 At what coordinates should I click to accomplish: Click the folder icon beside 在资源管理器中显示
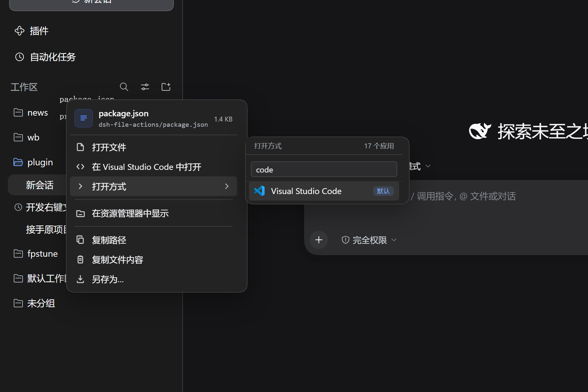(x=80, y=213)
